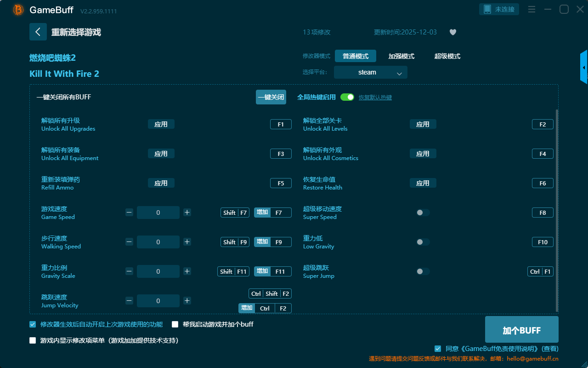Switch to 加强模式 tab

[401, 56]
